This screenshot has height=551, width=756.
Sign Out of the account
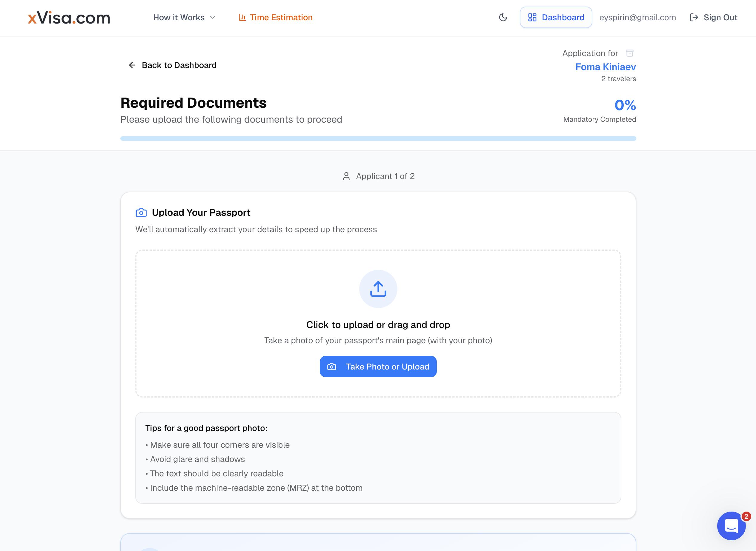[x=720, y=17]
